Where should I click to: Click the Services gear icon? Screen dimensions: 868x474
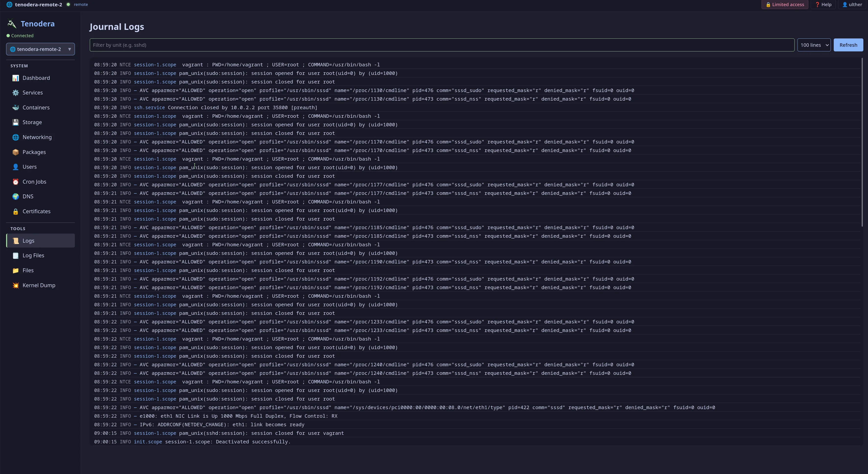coord(15,93)
